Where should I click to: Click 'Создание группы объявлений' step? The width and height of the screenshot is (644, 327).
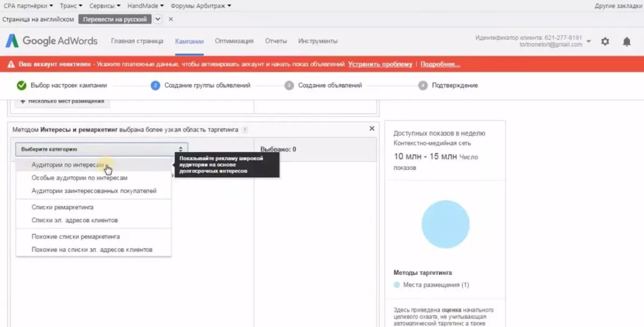[x=207, y=85]
